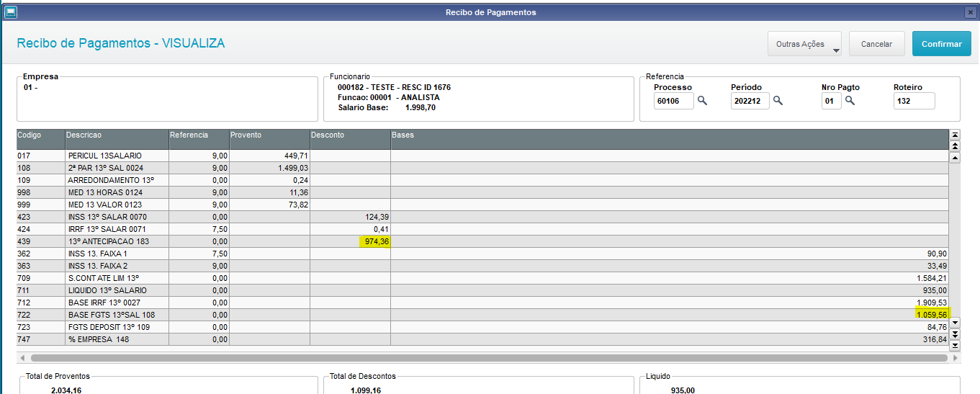Click code cell 722

coord(40,315)
